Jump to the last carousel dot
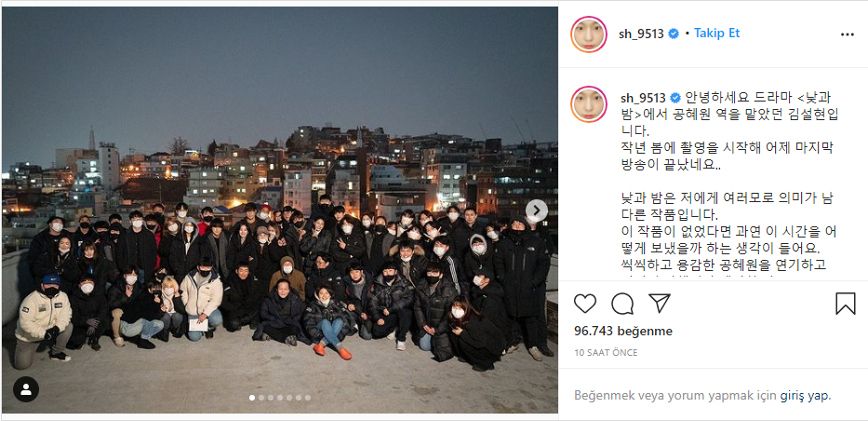The height and width of the screenshot is (421, 868). 308,397
